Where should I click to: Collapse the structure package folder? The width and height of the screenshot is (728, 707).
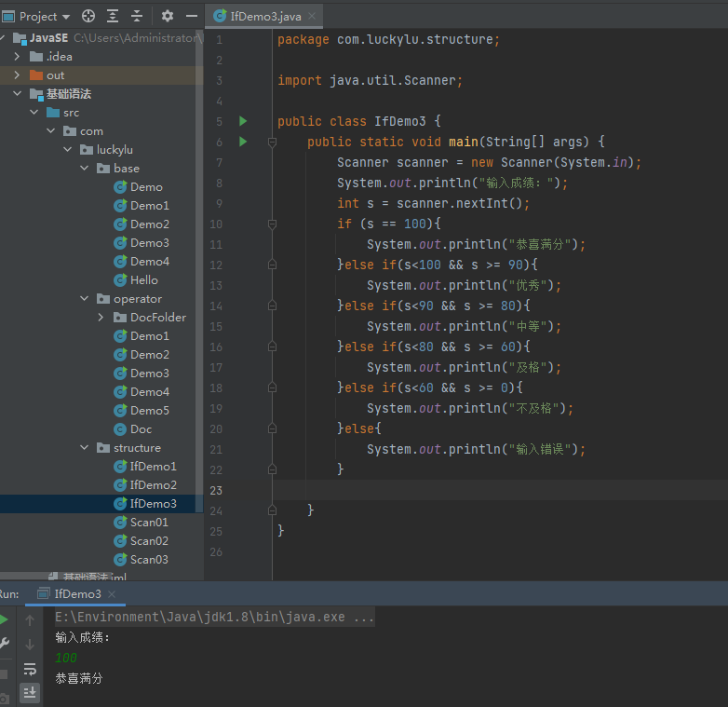pyautogui.click(x=85, y=448)
